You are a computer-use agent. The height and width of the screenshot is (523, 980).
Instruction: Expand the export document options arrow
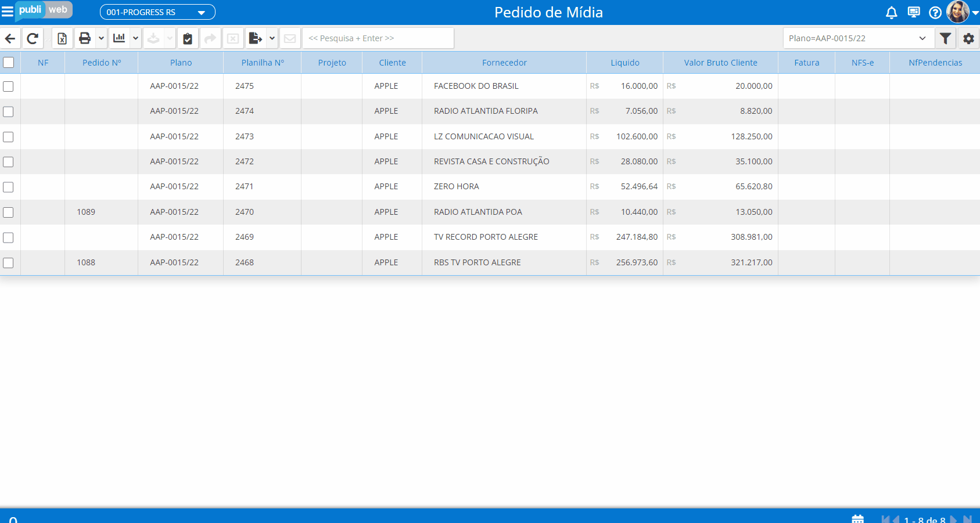[272, 38]
